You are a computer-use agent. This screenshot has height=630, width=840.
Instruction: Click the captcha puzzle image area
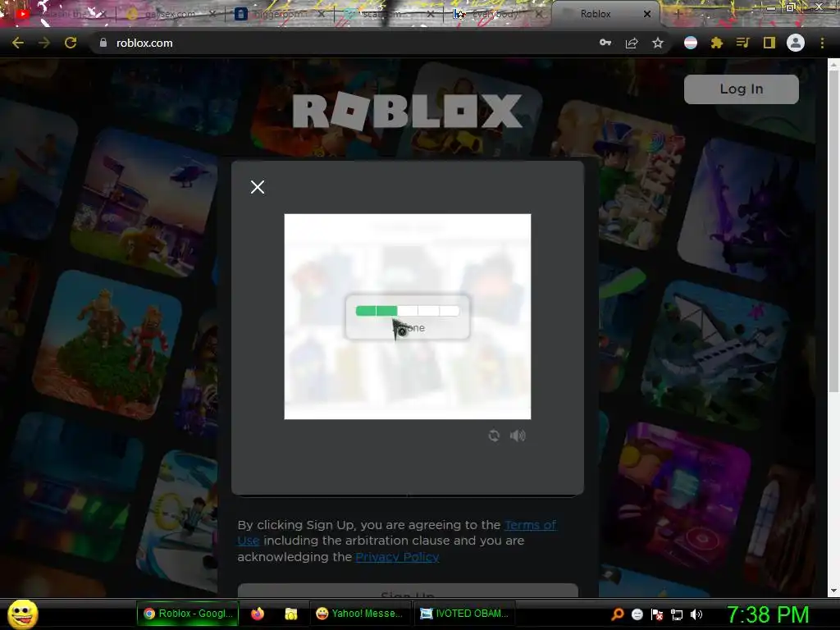point(408,317)
